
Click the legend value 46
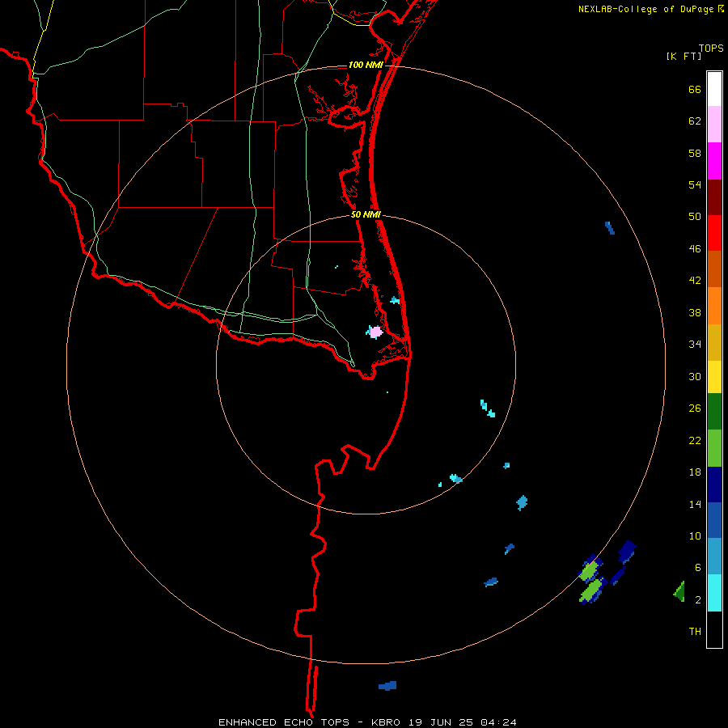point(695,249)
